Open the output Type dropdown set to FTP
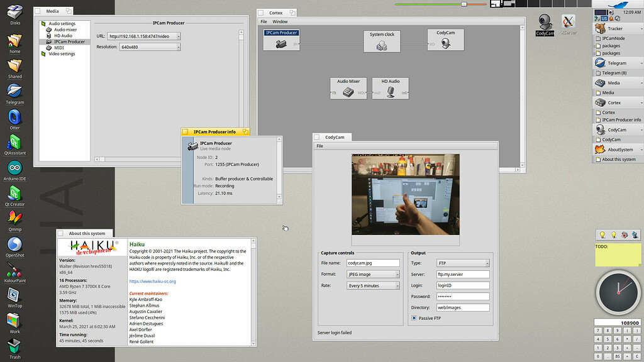Image resolution: width=644 pixels, height=362 pixels. (462, 263)
